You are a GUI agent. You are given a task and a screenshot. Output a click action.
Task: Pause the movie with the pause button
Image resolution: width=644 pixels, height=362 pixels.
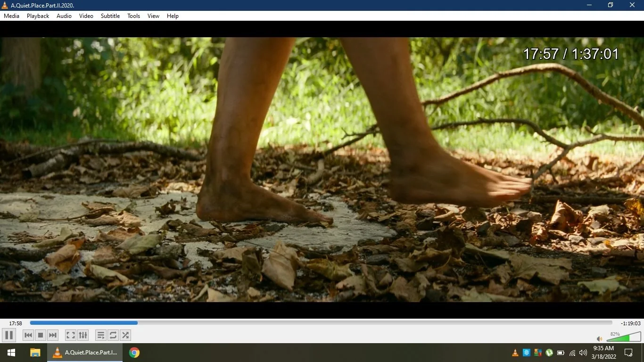8,335
